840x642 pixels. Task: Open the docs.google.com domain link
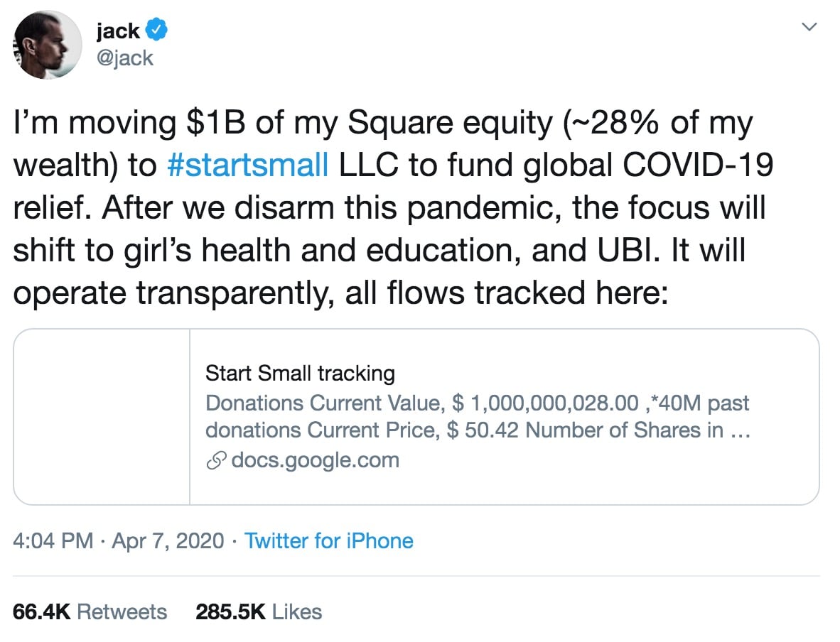[x=315, y=460]
